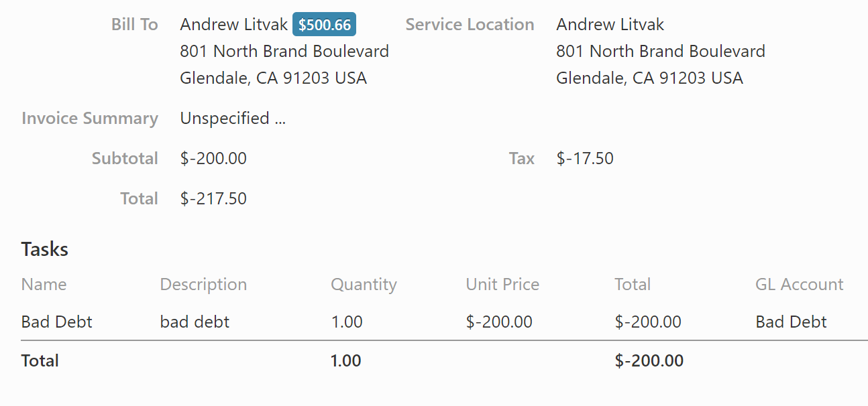Expand the truncated Invoice Summary text
Screen dimensions: 868x406
point(233,119)
